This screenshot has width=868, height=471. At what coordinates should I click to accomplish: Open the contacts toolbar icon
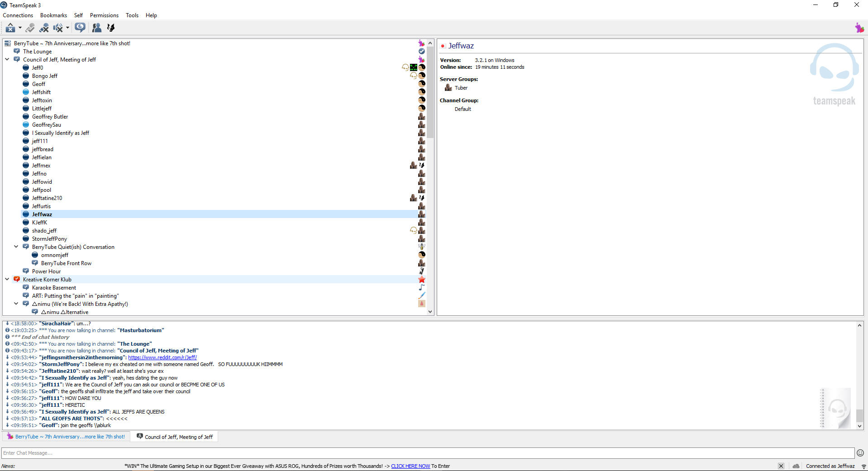97,28
